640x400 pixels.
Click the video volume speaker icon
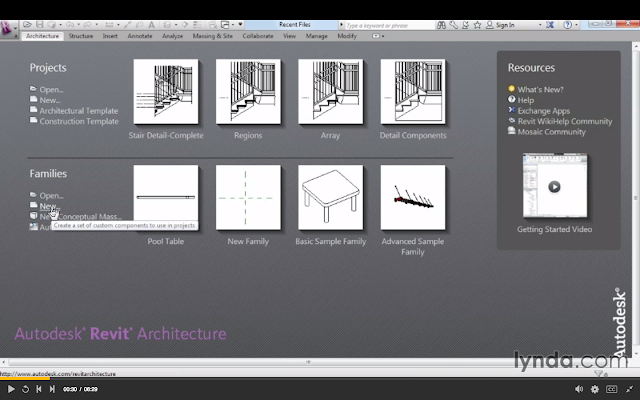point(579,389)
